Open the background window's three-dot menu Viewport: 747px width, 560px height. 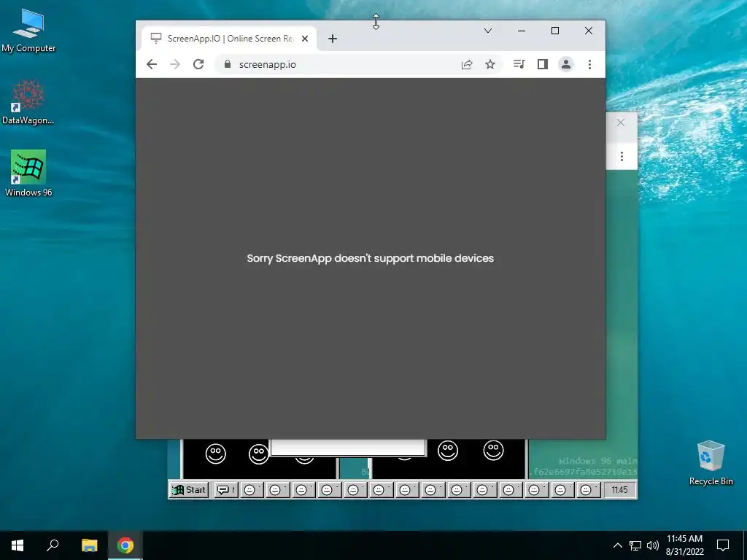click(622, 156)
